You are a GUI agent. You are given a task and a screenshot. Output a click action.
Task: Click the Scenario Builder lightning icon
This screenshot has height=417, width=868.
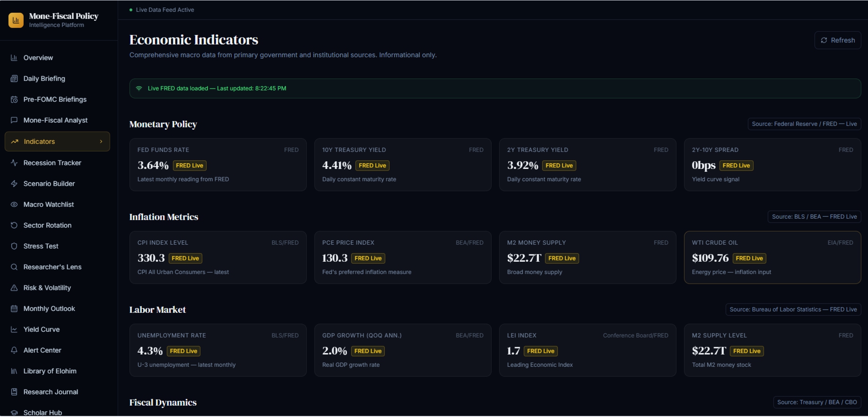point(14,184)
